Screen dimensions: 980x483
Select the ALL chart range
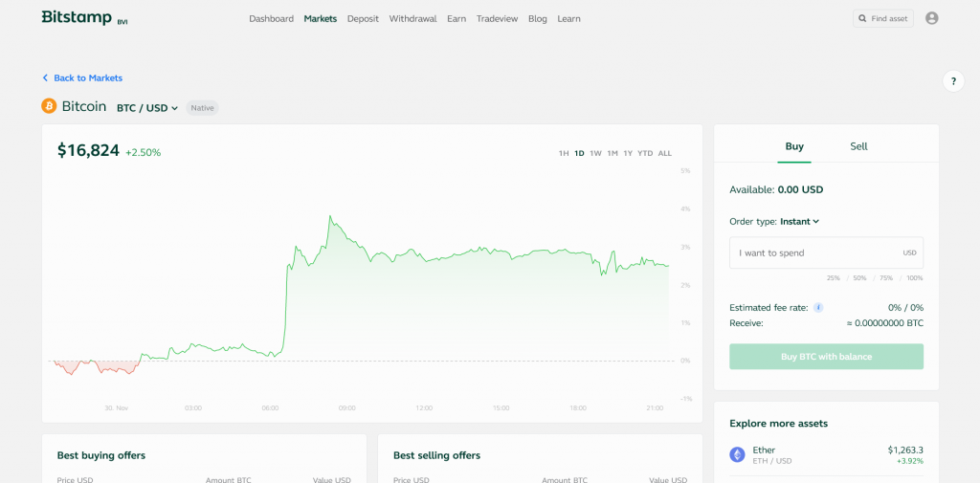coord(665,153)
